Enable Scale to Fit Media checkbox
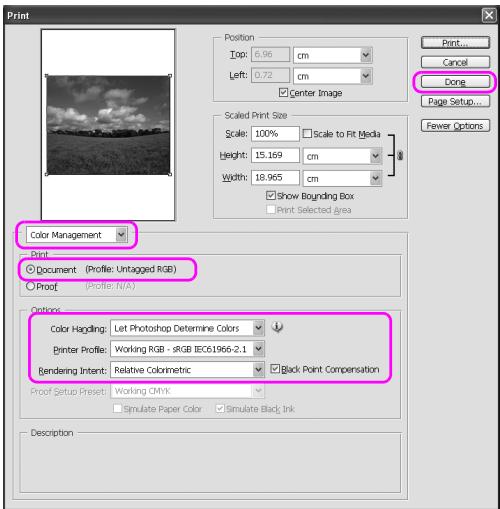Viewport: 500px width, 509px height. pyautogui.click(x=307, y=134)
